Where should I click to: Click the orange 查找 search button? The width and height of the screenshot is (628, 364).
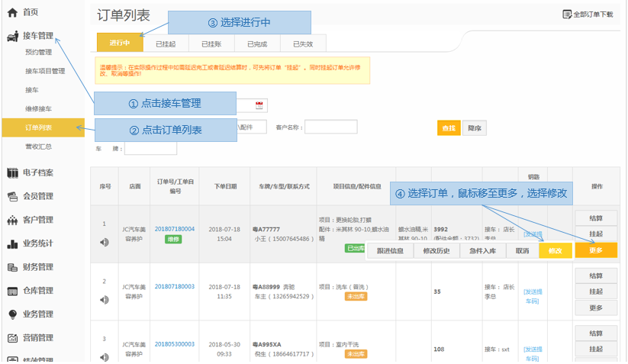(449, 128)
